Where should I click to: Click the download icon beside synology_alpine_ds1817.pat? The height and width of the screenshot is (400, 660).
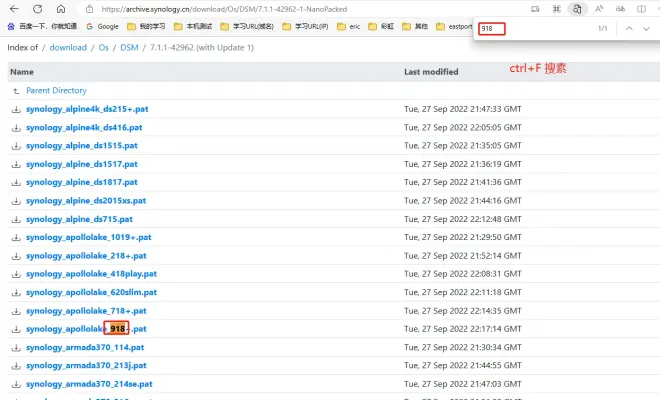tap(16, 183)
